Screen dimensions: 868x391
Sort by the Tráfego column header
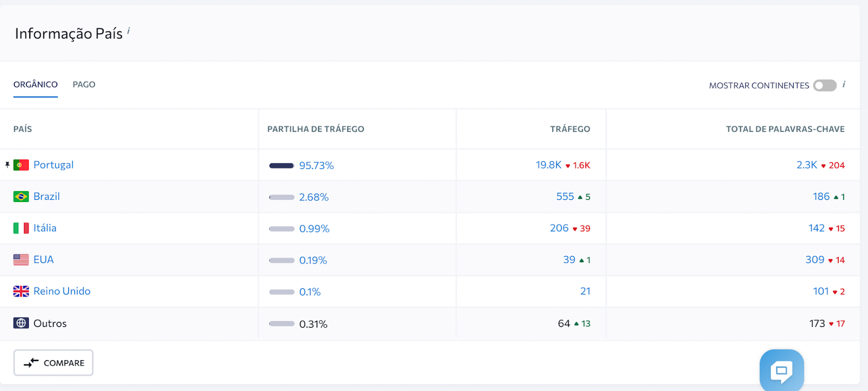pos(570,129)
